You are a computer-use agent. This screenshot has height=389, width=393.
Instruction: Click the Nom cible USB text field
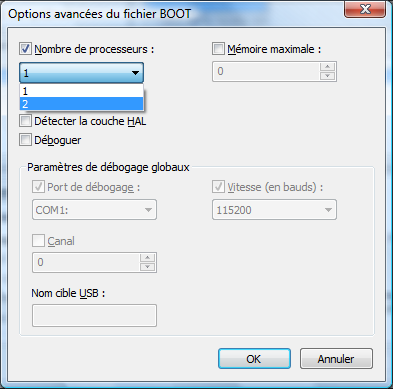tap(94, 315)
